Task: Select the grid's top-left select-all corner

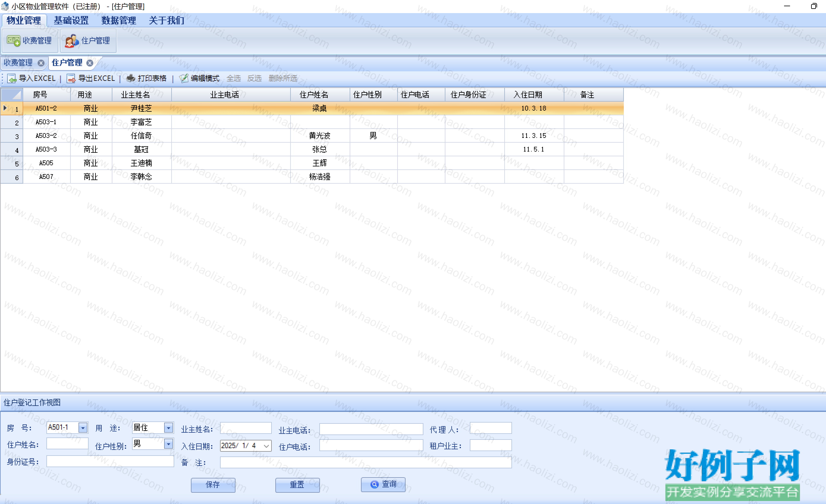Action: 12,95
